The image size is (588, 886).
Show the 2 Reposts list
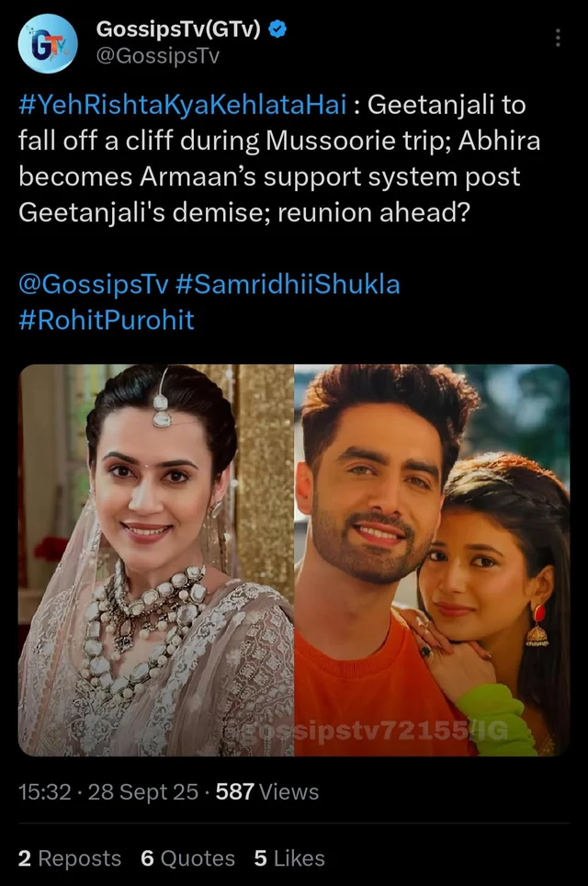point(70,858)
